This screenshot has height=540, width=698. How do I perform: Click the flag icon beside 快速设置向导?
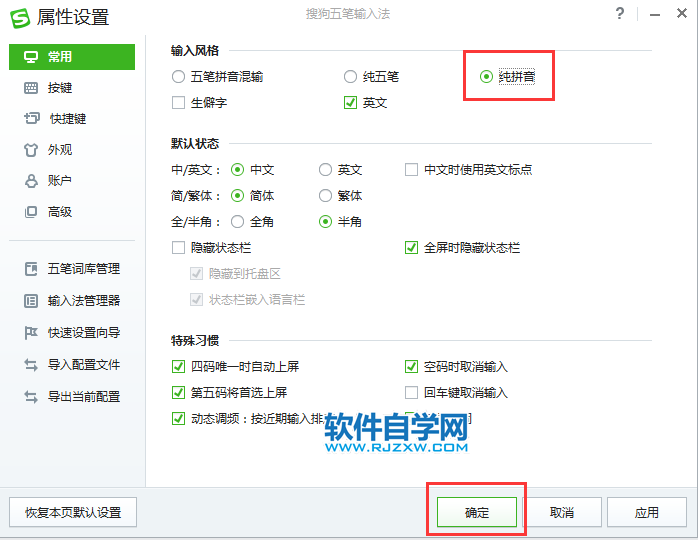click(31, 333)
